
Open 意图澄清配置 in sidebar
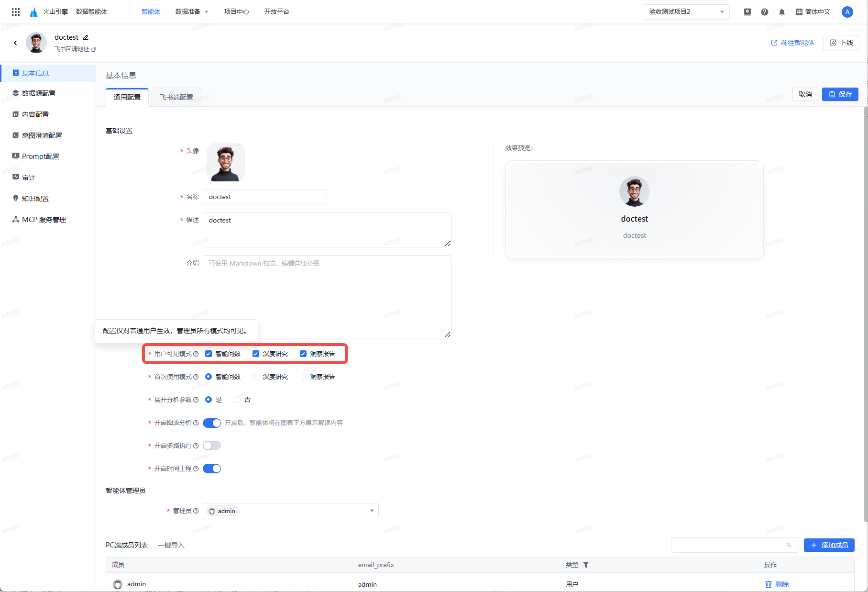48,135
